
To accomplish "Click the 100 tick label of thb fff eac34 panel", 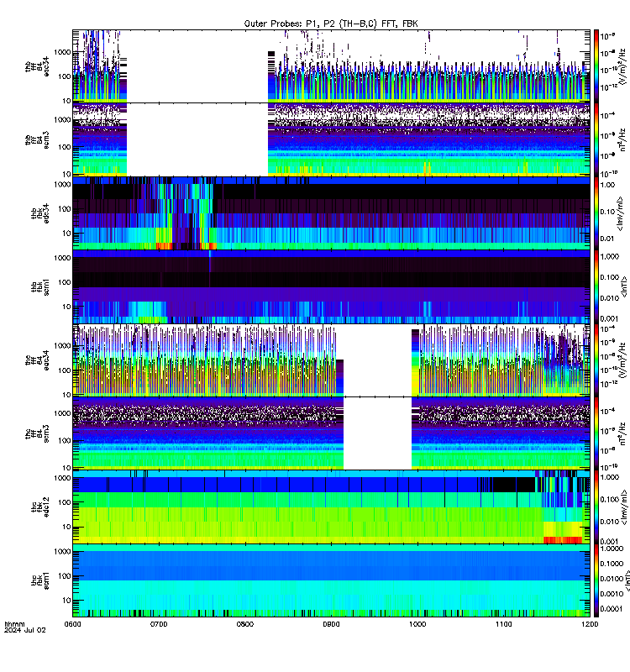I will tap(65, 76).
